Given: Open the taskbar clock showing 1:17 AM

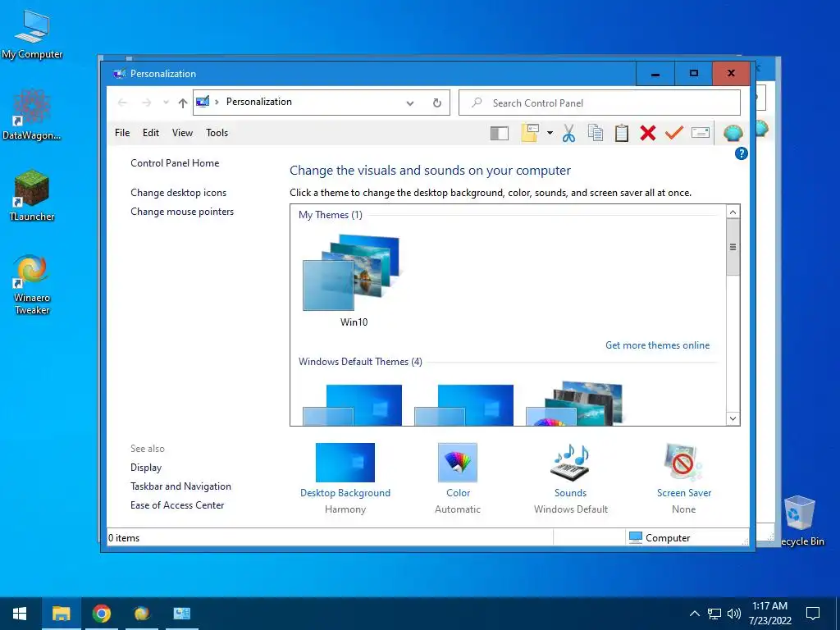Looking at the screenshot, I should pyautogui.click(x=769, y=614).
